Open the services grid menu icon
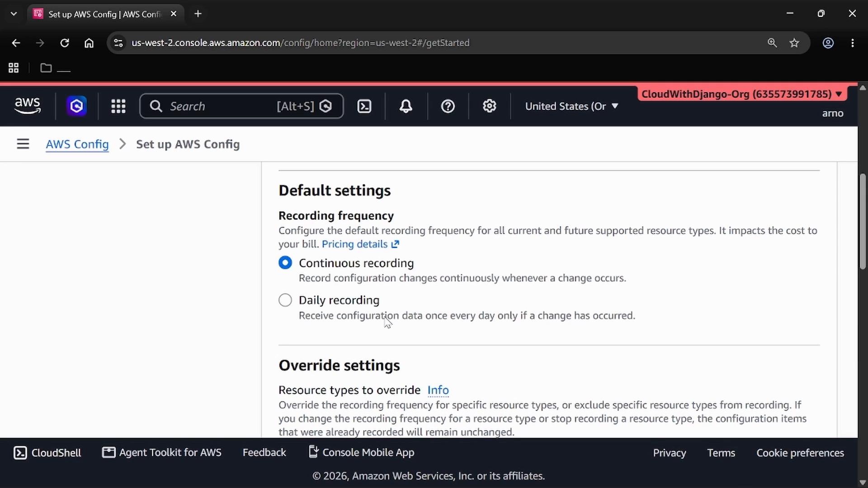The width and height of the screenshot is (868, 488). point(118,106)
